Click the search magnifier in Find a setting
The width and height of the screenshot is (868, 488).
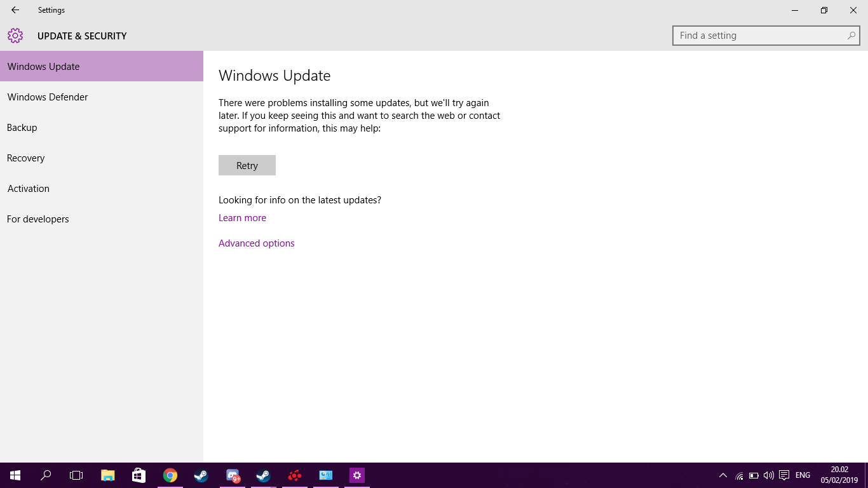tap(851, 36)
